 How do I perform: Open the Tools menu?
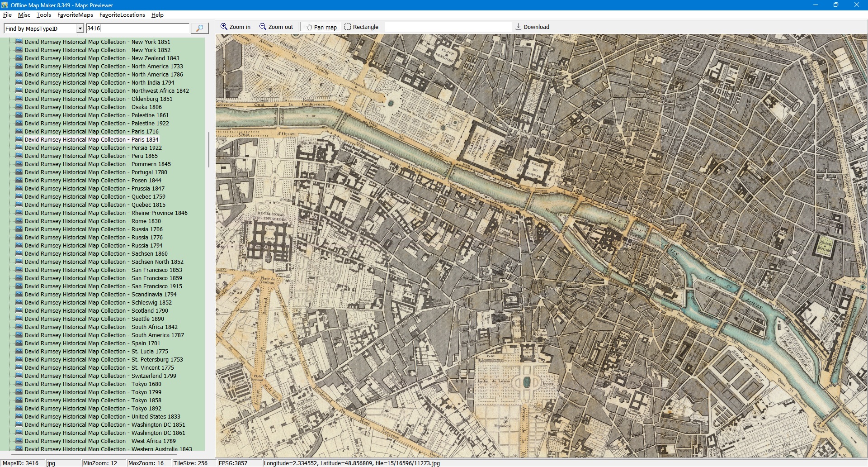click(x=43, y=15)
